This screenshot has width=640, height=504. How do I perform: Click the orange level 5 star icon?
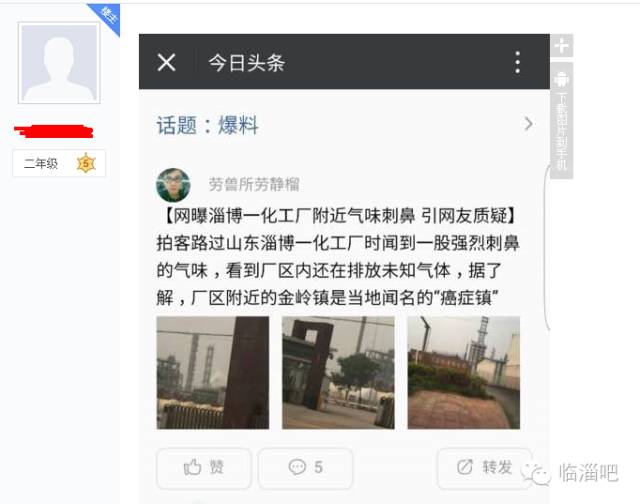pos(86,163)
